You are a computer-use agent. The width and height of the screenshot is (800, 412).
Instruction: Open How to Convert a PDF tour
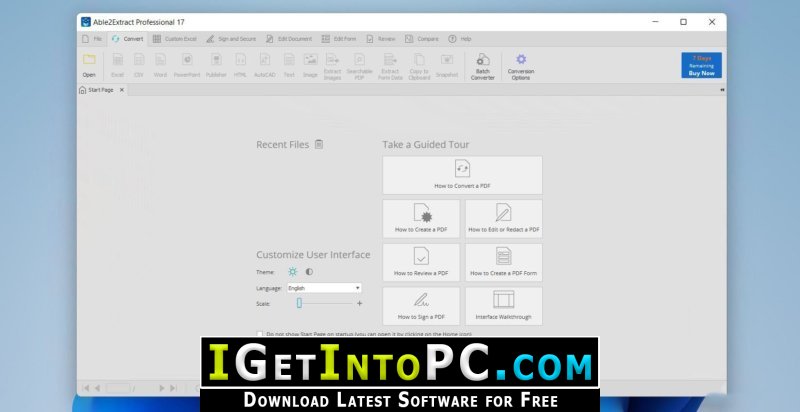tap(462, 175)
